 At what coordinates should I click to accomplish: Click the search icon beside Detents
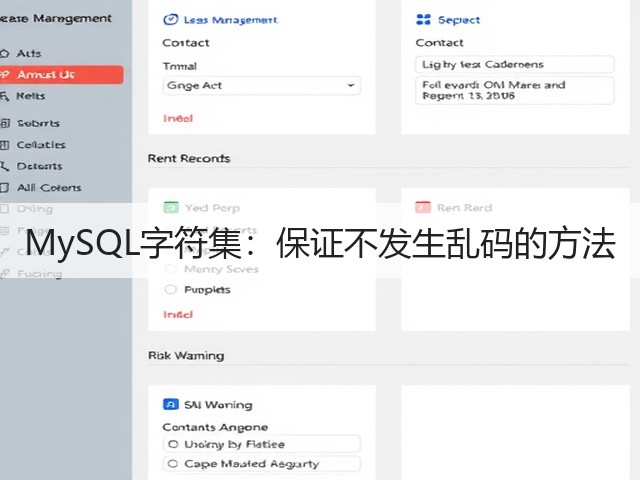4,166
